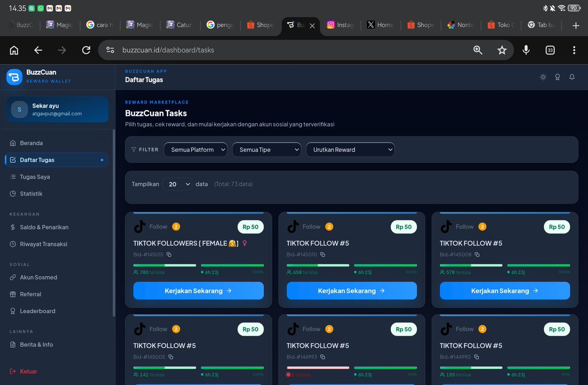Open the Tampilkan 20 data dropdown
This screenshot has height=385, width=588.
[177, 184]
